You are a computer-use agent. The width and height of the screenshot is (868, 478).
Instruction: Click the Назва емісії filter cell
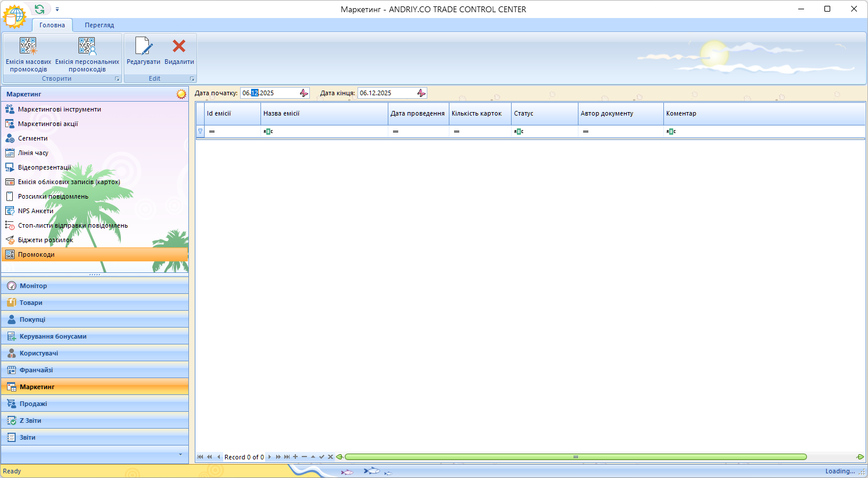pyautogui.click(x=324, y=131)
